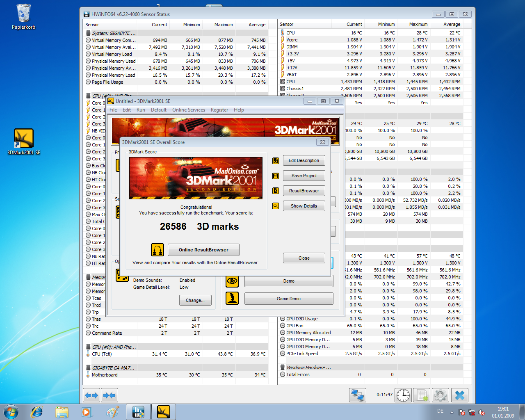The width and height of the screenshot is (525, 420).
Task: Open Internet Explorer from the taskbar
Action: [37, 412]
